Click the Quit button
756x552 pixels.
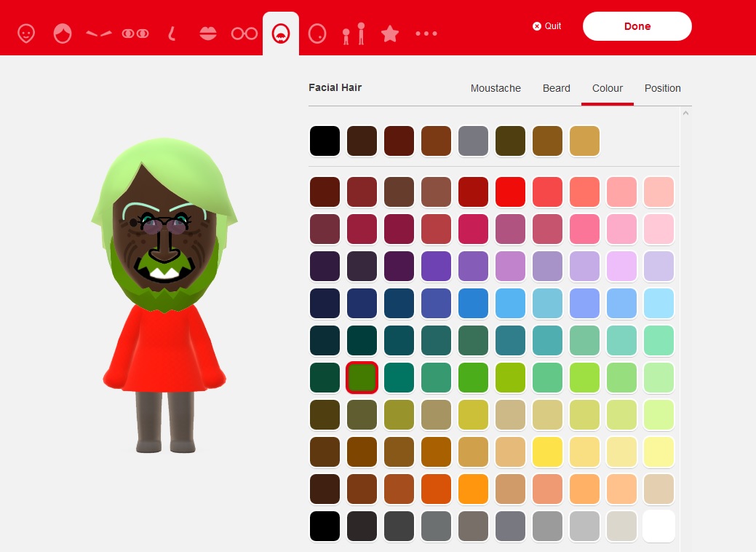tap(546, 26)
